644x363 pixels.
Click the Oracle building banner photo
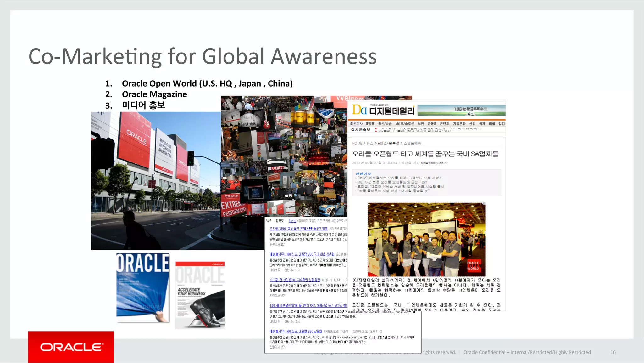156,181
